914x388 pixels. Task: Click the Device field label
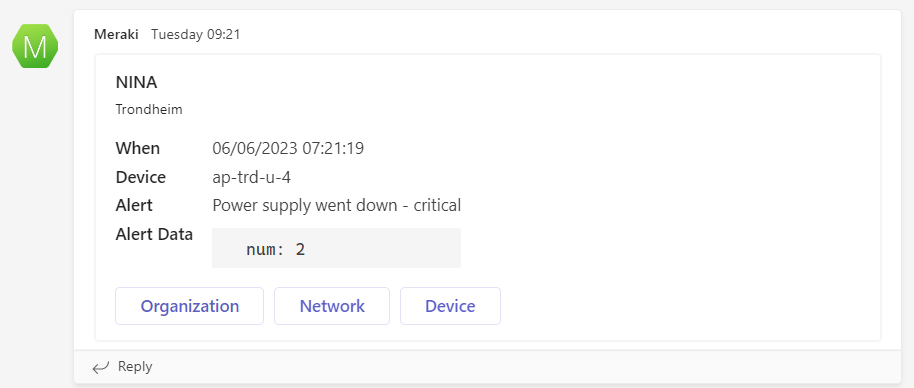[140, 177]
